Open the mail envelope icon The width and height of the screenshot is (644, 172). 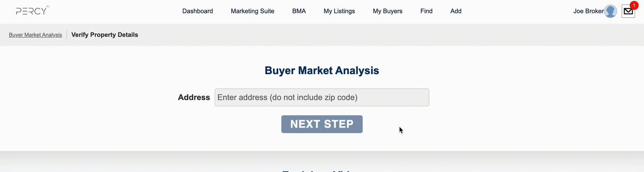pyautogui.click(x=628, y=11)
